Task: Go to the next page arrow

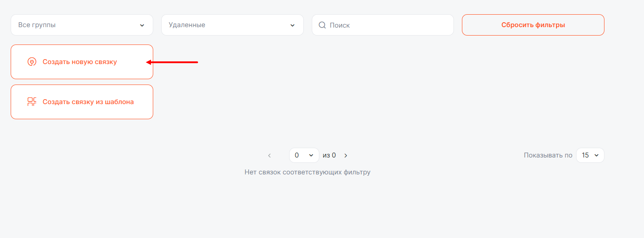Action: click(346, 156)
